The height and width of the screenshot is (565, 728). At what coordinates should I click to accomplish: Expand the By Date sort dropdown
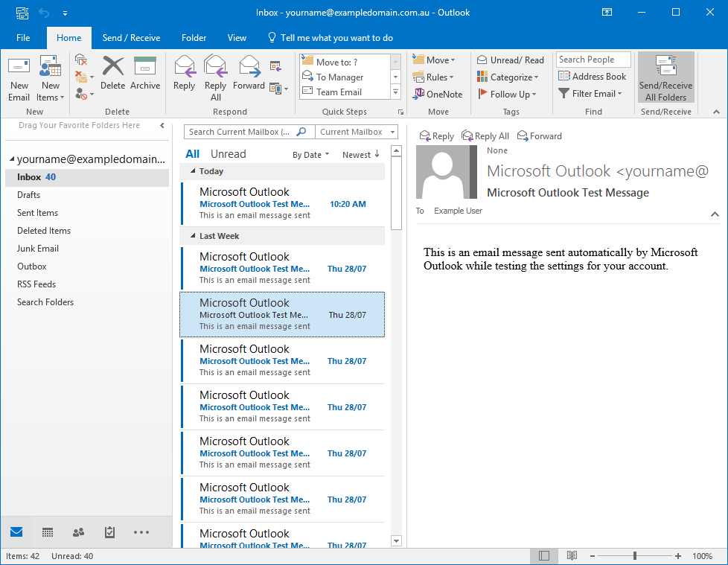click(x=310, y=155)
